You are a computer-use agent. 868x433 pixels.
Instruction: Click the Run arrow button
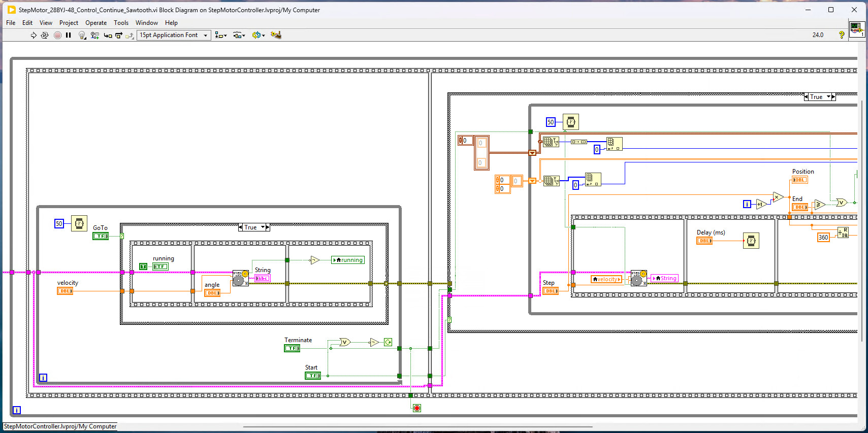coord(34,35)
